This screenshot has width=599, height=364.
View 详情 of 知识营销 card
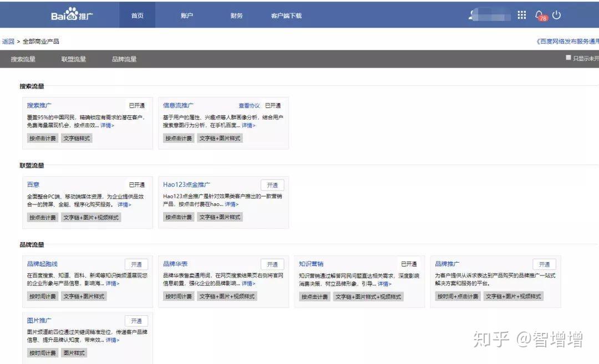384,284
